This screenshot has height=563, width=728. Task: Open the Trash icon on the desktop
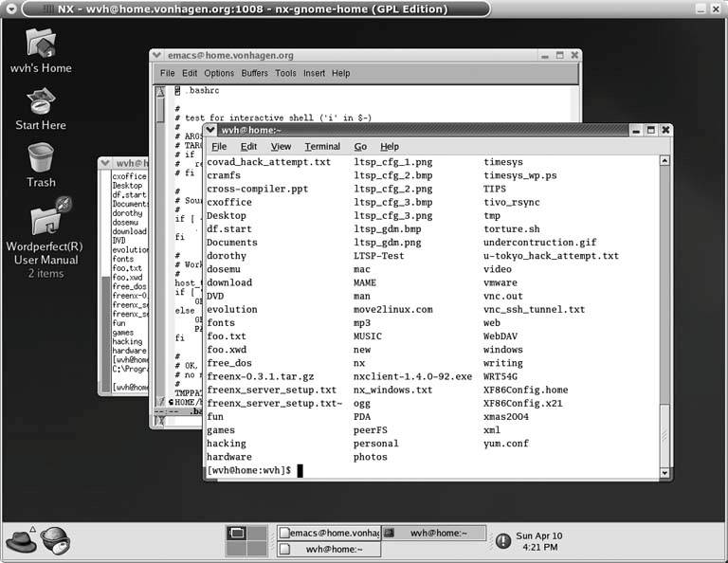(x=41, y=157)
